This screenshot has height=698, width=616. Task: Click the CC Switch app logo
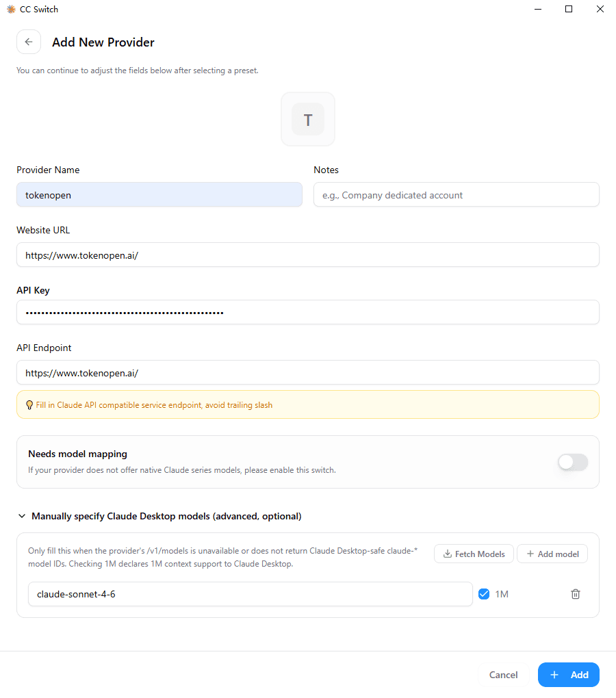pos(11,10)
